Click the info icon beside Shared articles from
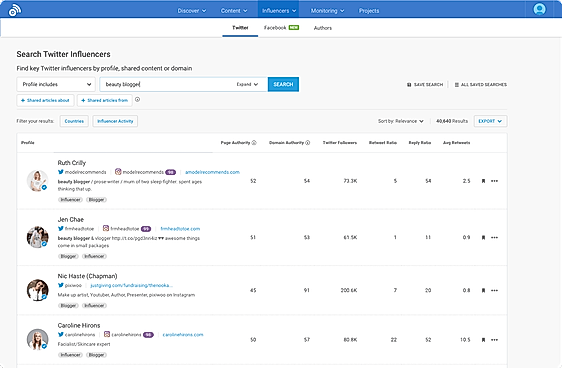This screenshot has height=368, width=562. point(137,100)
